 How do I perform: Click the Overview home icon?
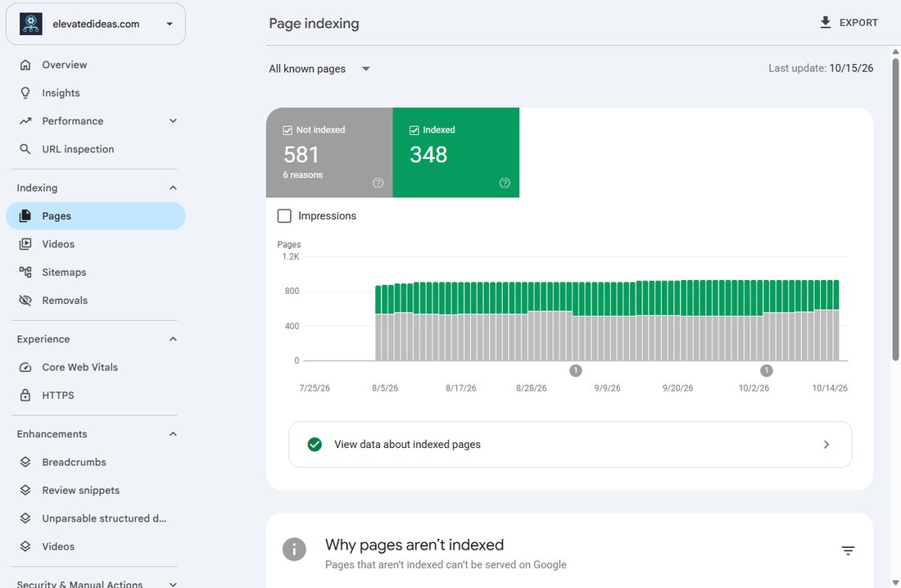pyautogui.click(x=25, y=65)
